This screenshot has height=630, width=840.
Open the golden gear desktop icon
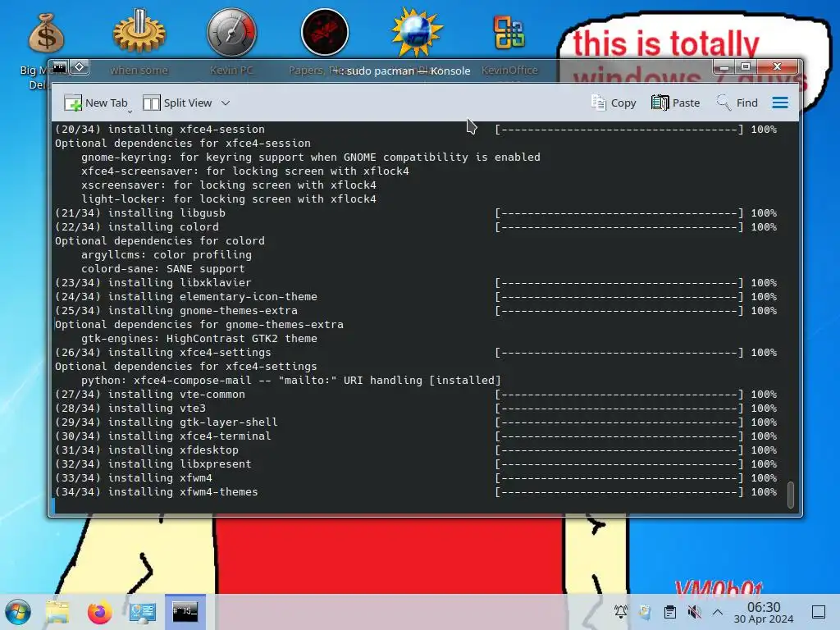pyautogui.click(x=139, y=31)
